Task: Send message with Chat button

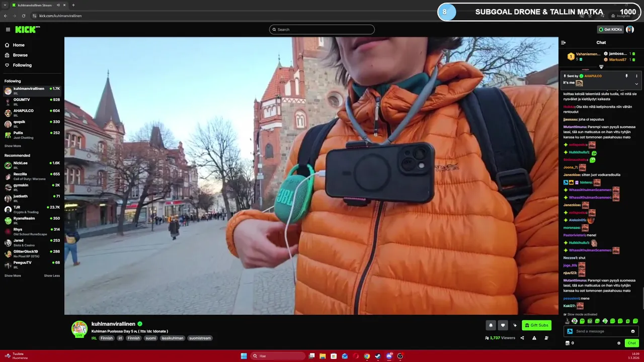Action: click(x=632, y=343)
